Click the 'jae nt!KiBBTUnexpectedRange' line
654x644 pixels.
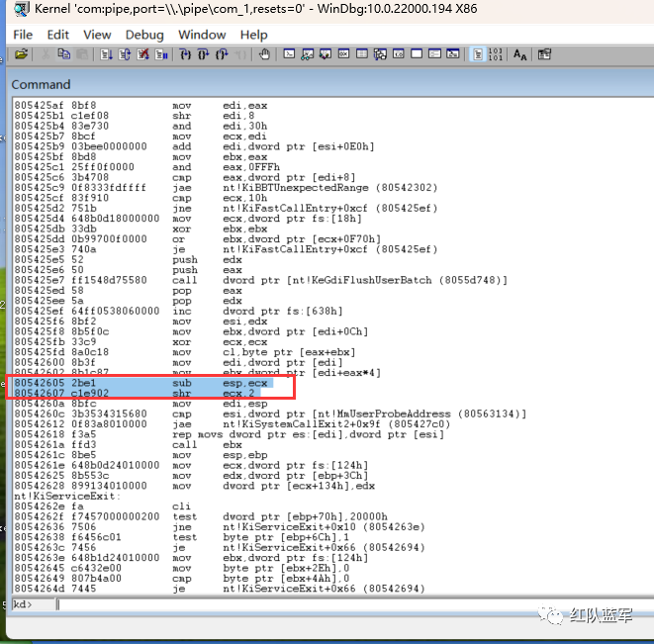pyautogui.click(x=226, y=188)
